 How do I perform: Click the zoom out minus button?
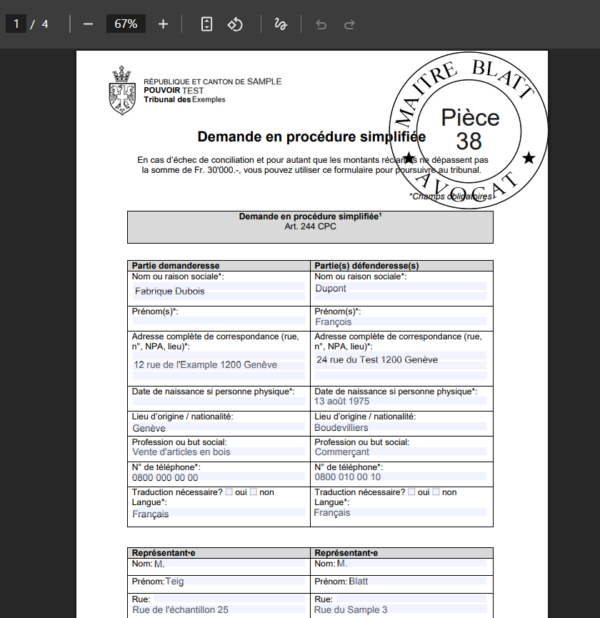click(x=88, y=24)
